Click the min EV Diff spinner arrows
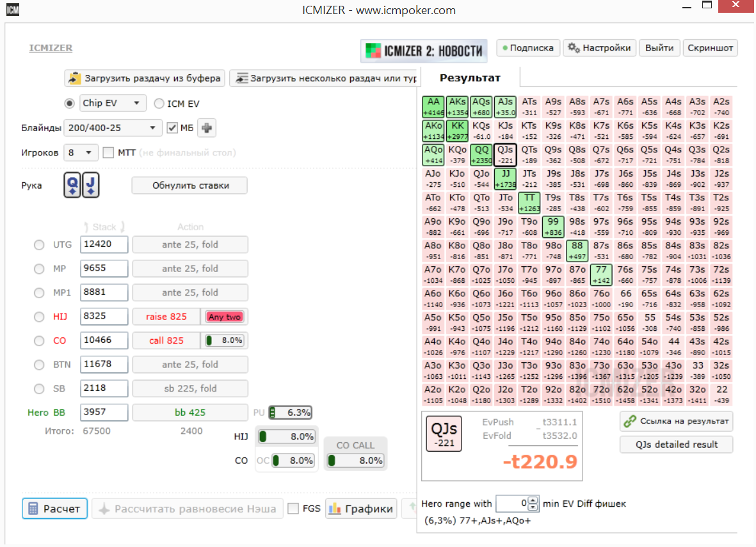 [533, 503]
